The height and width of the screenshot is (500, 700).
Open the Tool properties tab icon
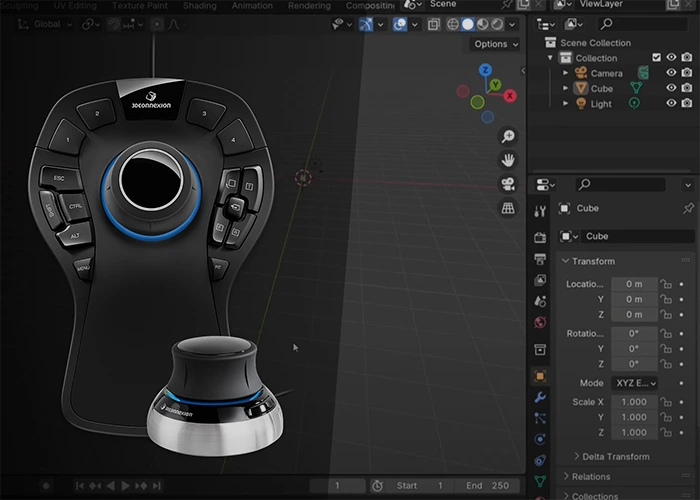click(x=541, y=212)
